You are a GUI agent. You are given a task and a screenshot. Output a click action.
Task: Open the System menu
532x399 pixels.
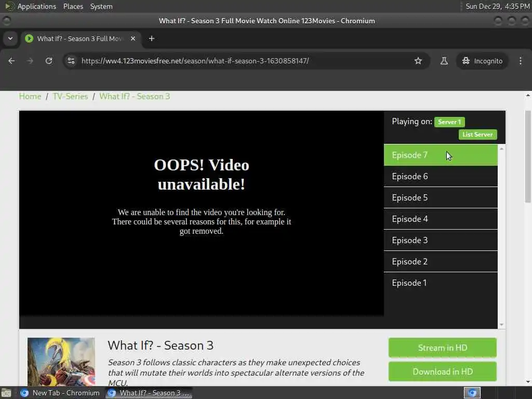coord(101,6)
